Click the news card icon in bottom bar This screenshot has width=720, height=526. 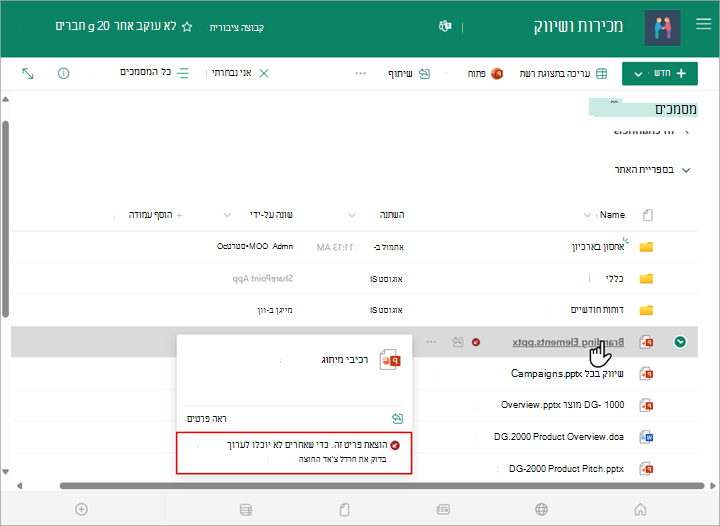click(x=443, y=509)
